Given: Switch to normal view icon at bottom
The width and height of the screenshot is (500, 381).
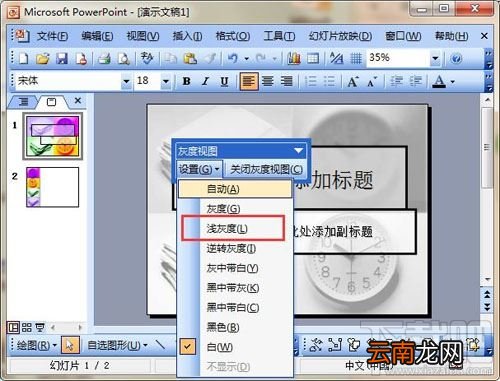Looking at the screenshot, I should pyautogui.click(x=14, y=328).
